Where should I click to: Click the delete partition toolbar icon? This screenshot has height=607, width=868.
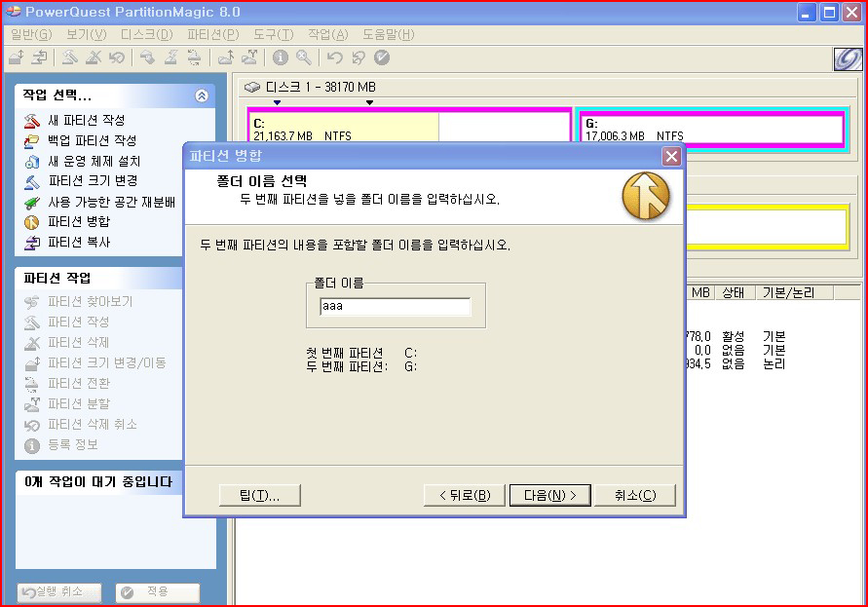point(93,57)
